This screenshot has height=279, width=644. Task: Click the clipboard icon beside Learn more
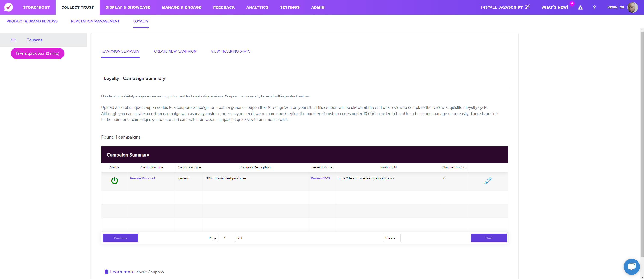tap(106, 272)
